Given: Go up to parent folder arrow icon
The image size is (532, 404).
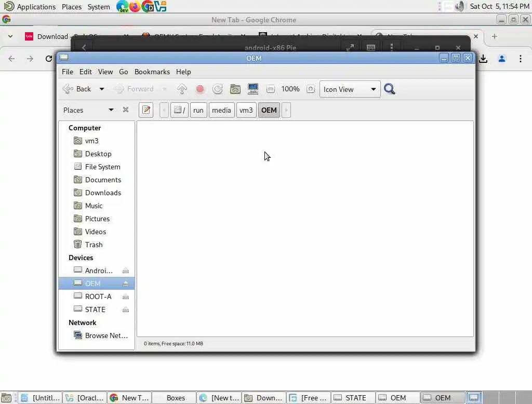Looking at the screenshot, I should (x=182, y=89).
